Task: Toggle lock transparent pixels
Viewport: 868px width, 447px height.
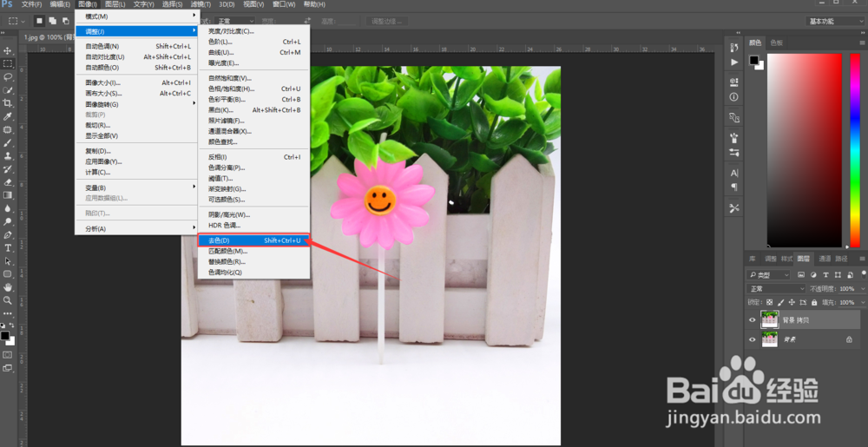Action: (769, 303)
